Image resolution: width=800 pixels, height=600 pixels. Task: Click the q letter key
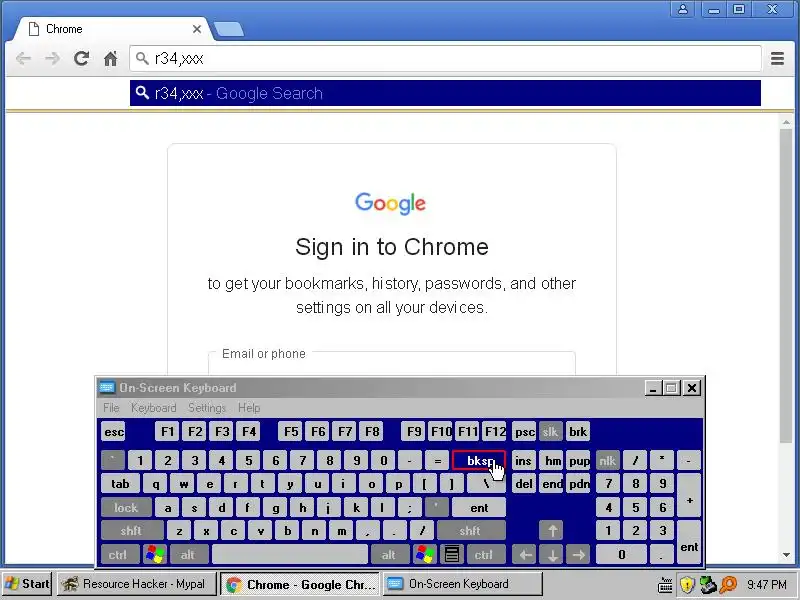pos(156,484)
